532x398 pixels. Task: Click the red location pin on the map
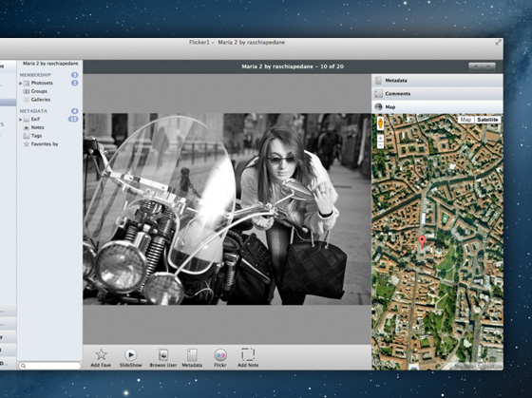click(x=422, y=241)
